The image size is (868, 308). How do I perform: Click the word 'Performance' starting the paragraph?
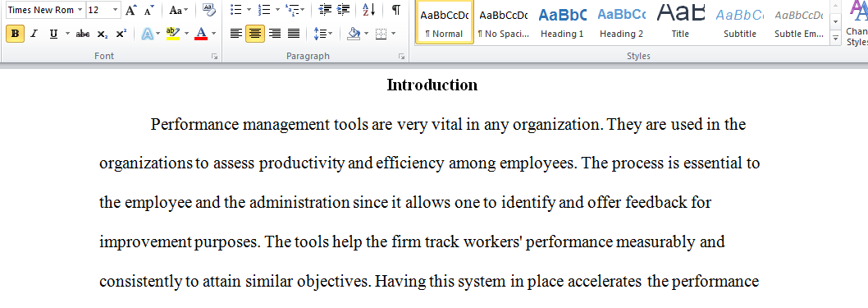pos(194,125)
